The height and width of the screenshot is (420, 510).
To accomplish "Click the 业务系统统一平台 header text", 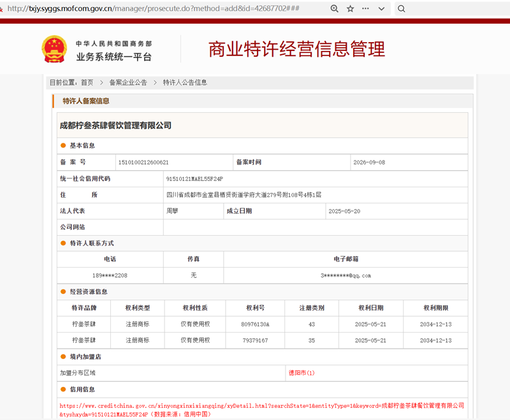I will (x=114, y=57).
